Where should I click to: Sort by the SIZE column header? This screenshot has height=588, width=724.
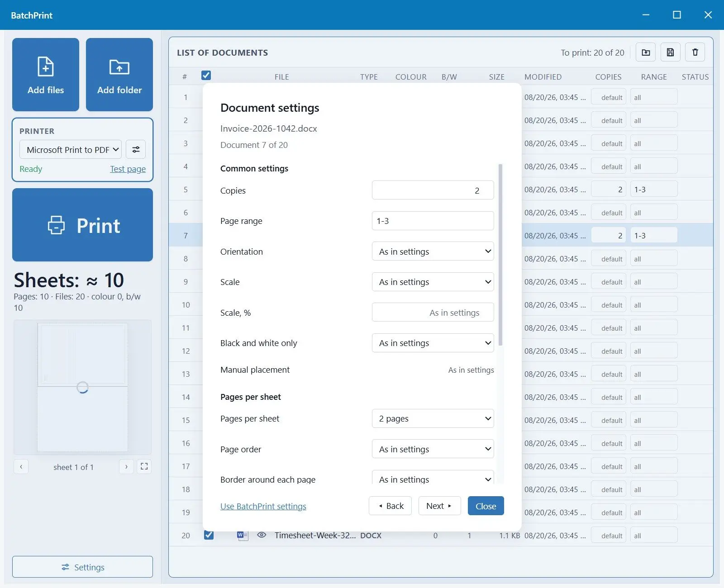pyautogui.click(x=496, y=76)
